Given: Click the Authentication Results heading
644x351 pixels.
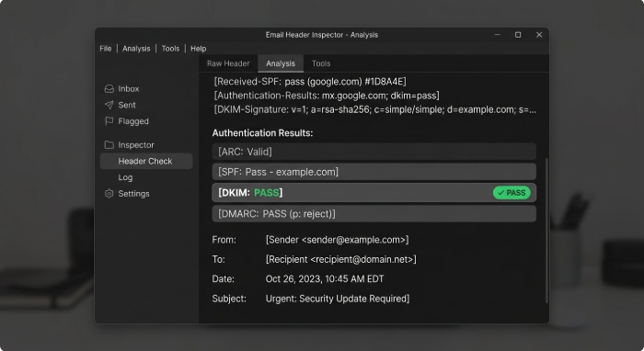Looking at the screenshot, I should (x=262, y=133).
